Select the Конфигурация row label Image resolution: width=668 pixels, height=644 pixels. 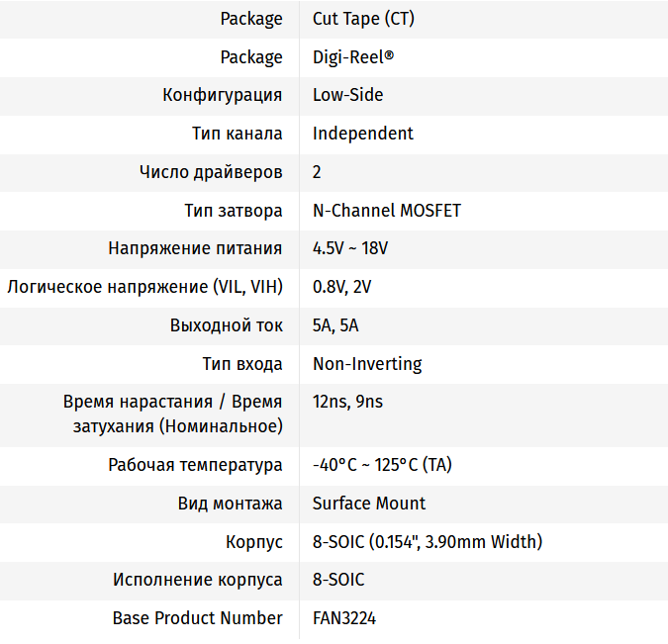point(223,95)
